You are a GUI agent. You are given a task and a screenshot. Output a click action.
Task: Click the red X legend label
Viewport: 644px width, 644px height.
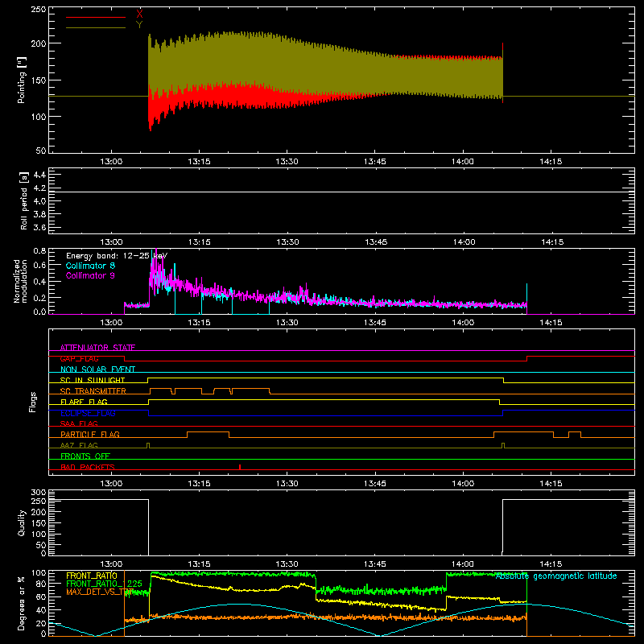[x=139, y=14]
